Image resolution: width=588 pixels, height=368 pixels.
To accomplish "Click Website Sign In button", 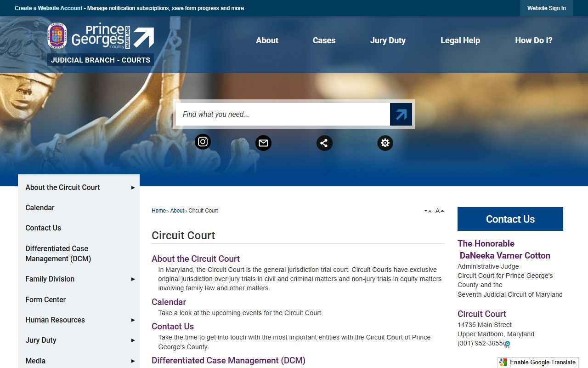I will point(547,8).
